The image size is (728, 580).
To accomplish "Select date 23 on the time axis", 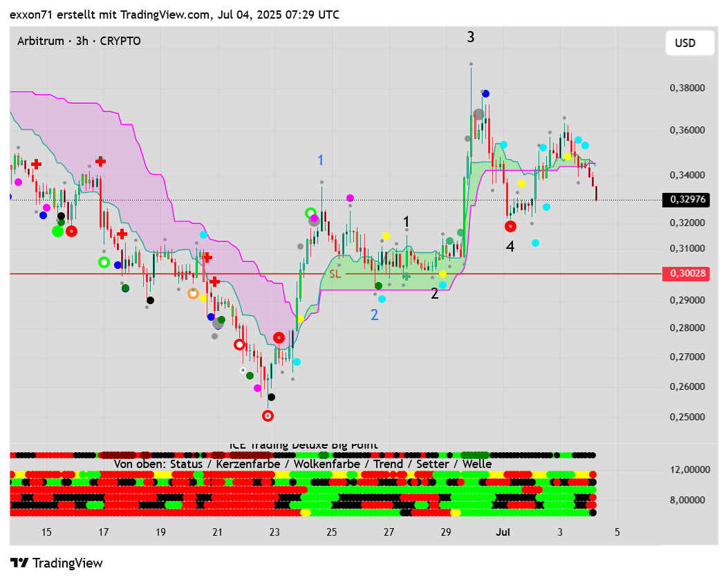I will point(274,532).
